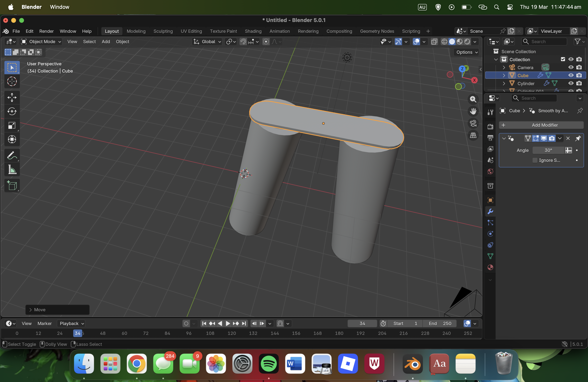Open the Object Mode dropdown

coord(41,42)
